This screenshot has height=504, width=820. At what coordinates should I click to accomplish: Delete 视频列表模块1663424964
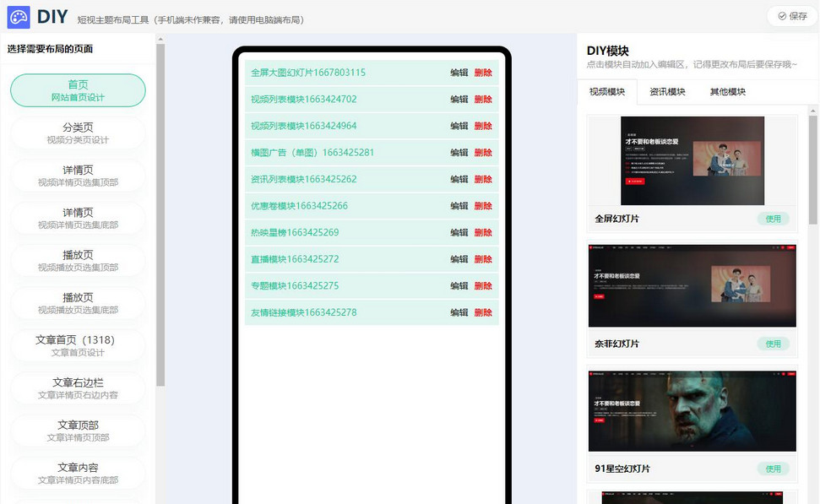(483, 126)
